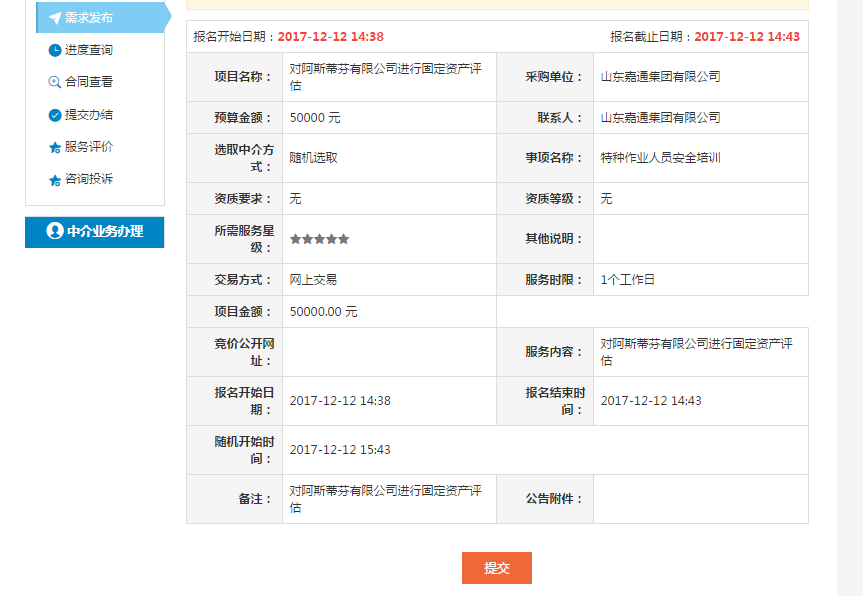This screenshot has width=863, height=596.
Task: Select the fifth star of the service rating
Action: pos(344,239)
